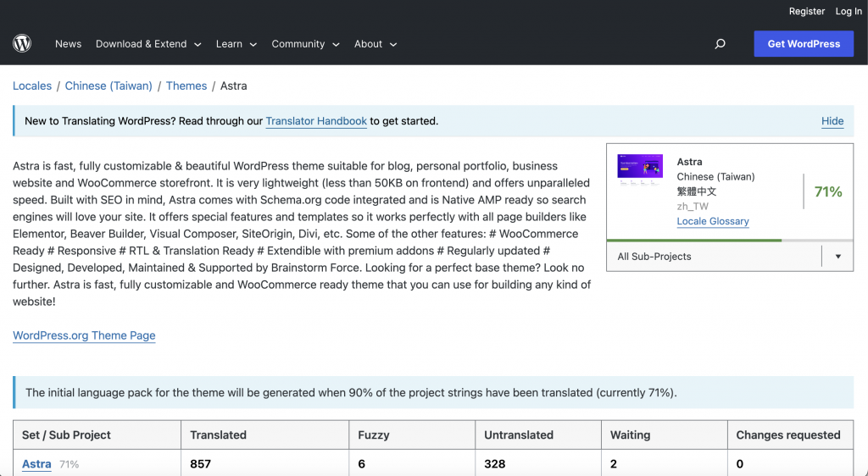Click the Get WordPress button

click(x=804, y=44)
